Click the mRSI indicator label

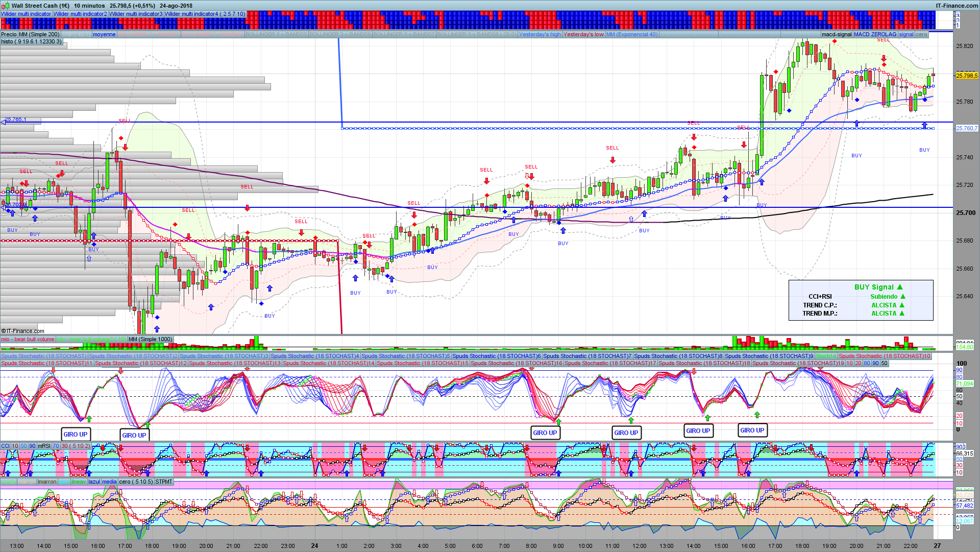coord(44,446)
